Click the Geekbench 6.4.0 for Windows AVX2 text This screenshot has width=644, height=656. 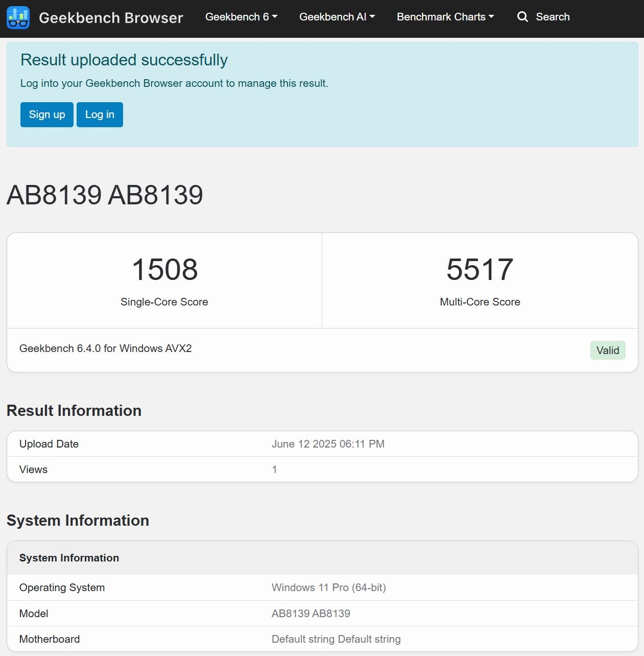tap(106, 348)
